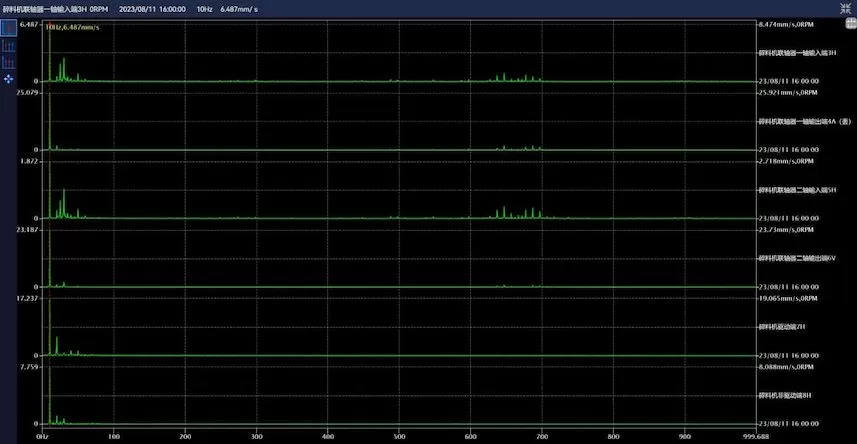The height and width of the screenshot is (444, 857).
Task: Click spectrum icon directly above the pan arrows icon
Action: tap(9, 62)
